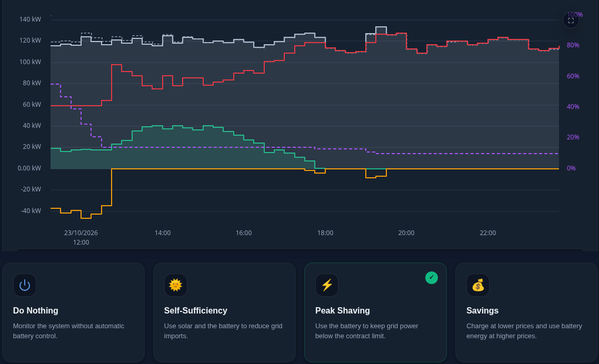Click the 80 kW axis label
The width and height of the screenshot is (599, 364).
point(32,83)
